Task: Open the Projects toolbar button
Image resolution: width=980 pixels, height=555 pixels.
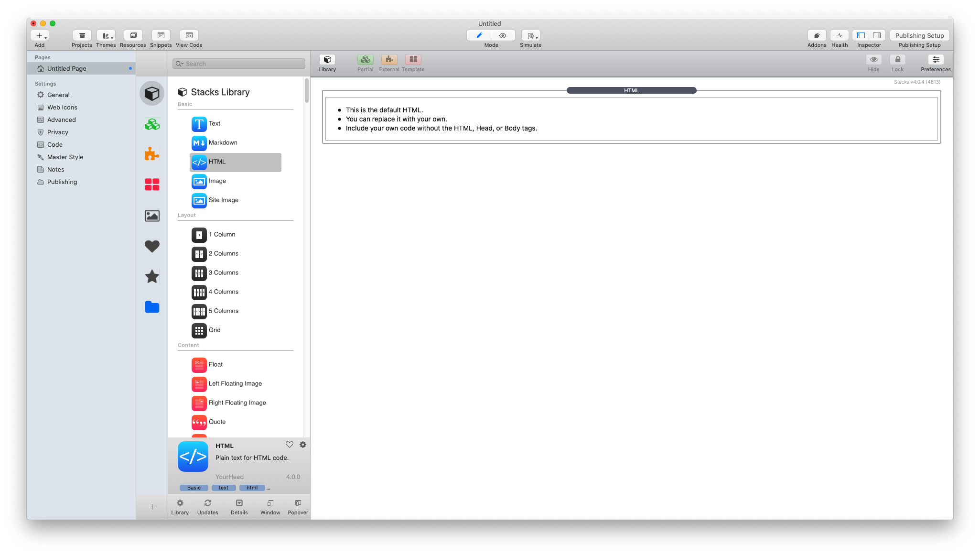Action: click(82, 36)
